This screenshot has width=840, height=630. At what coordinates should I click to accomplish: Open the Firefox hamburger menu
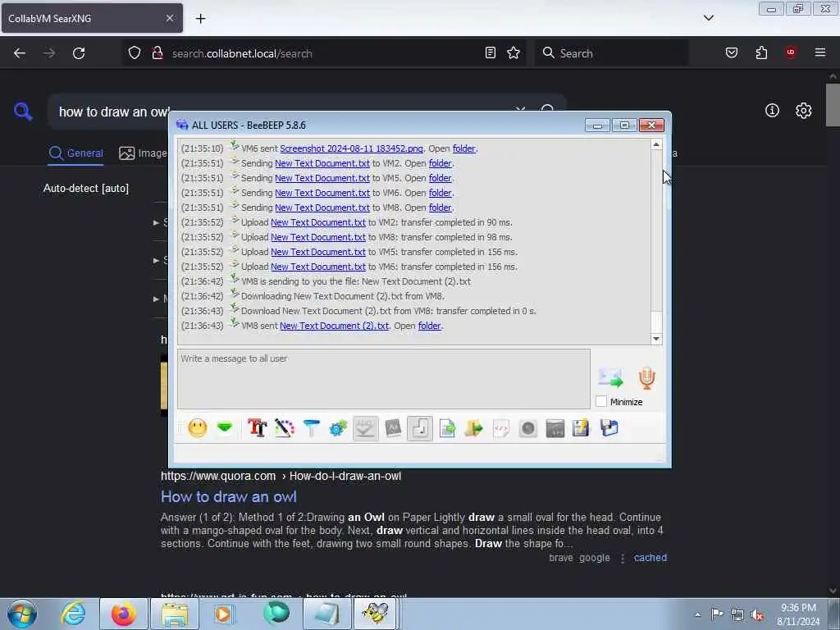click(x=820, y=52)
